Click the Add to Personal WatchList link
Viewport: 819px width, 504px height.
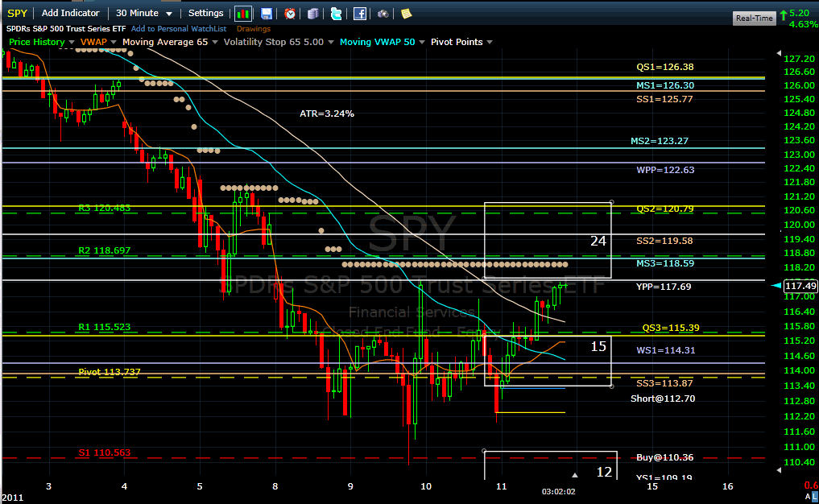coord(179,29)
